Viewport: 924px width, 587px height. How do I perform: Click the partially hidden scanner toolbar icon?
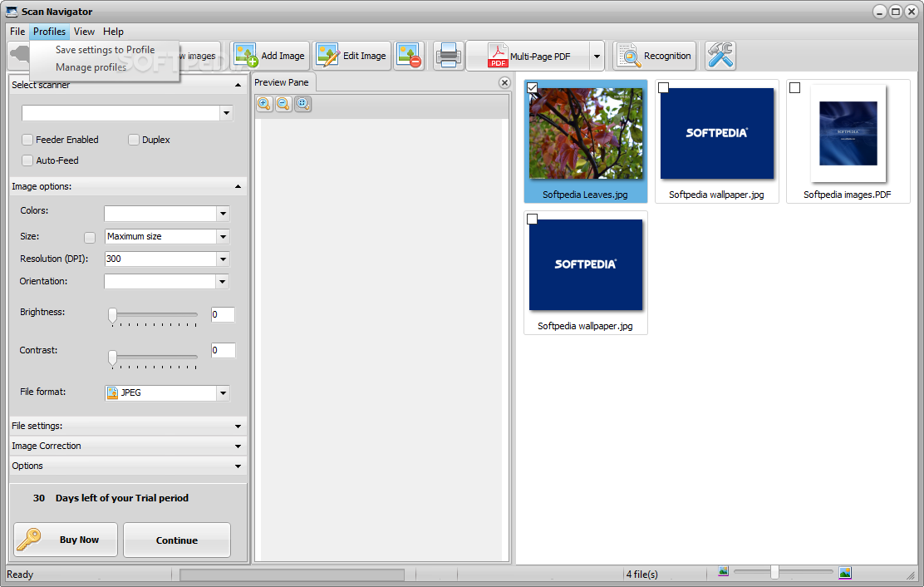[x=19, y=55]
